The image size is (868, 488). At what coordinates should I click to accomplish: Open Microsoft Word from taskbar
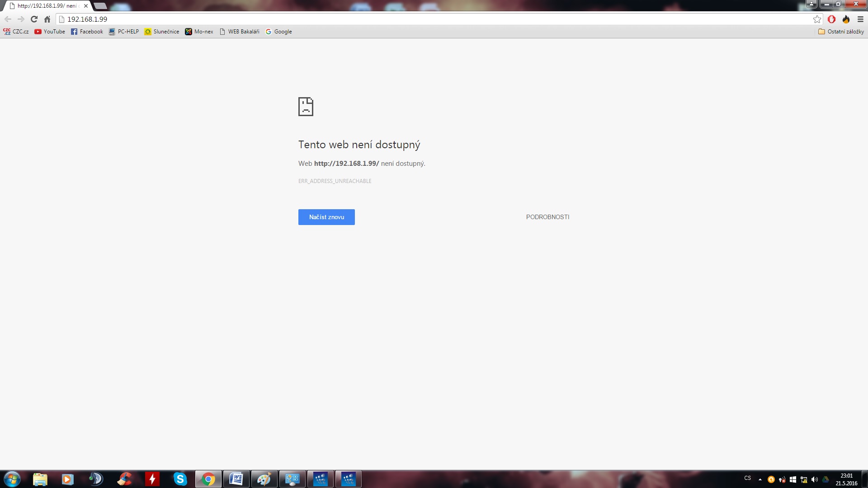236,479
